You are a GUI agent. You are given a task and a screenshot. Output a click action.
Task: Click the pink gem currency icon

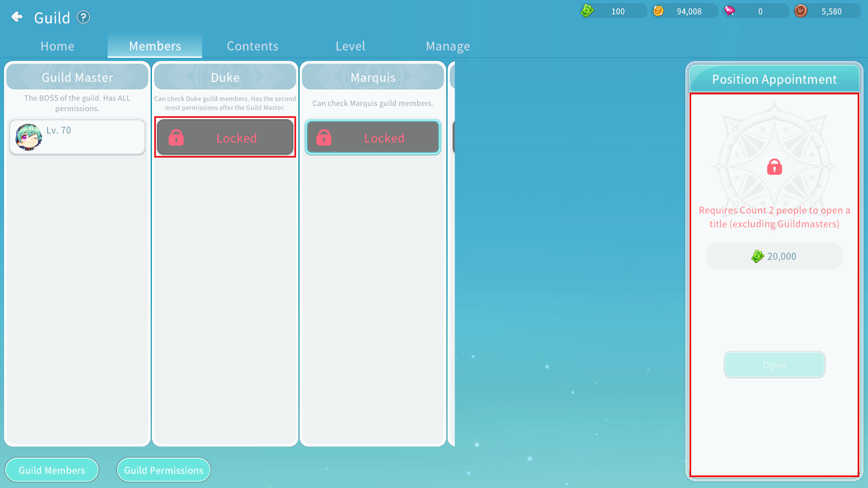[730, 11]
